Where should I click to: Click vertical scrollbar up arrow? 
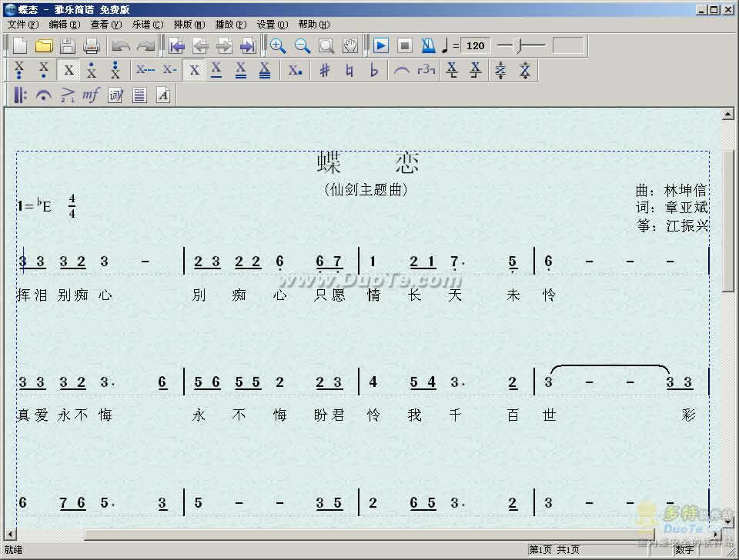tap(727, 114)
